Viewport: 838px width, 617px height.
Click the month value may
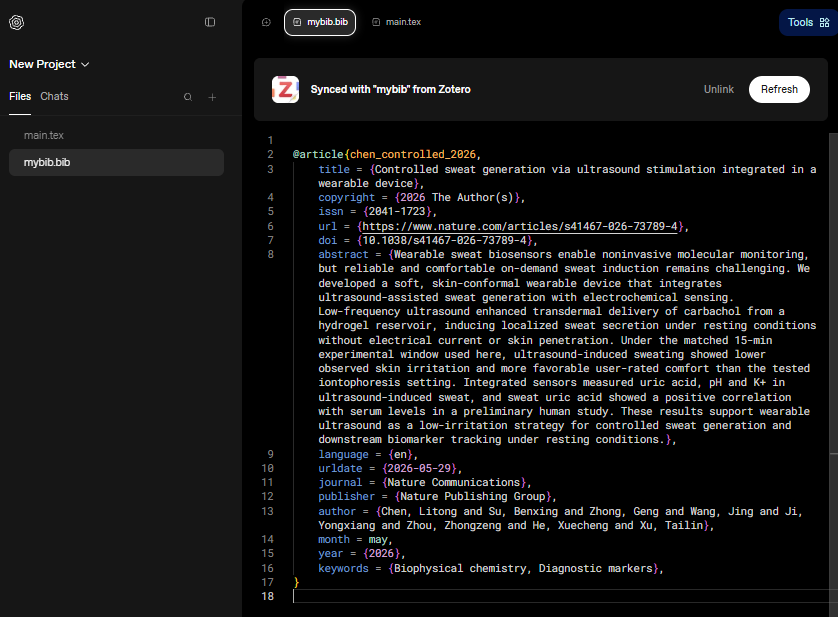click(378, 540)
